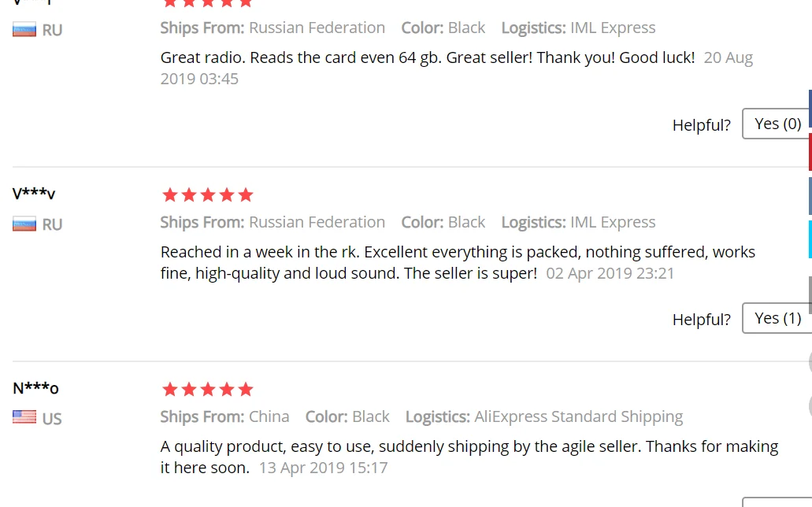Click the "Great radio" review text
The height and width of the screenshot is (507, 812).
pos(427,57)
